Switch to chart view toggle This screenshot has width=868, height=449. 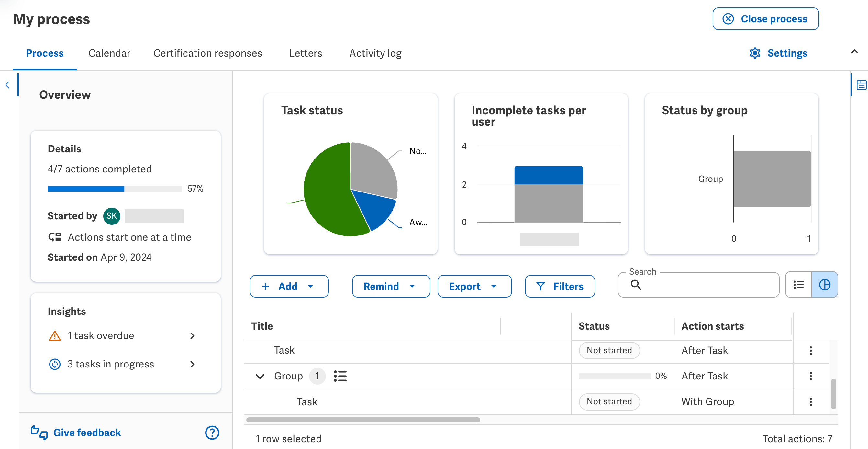(x=825, y=285)
